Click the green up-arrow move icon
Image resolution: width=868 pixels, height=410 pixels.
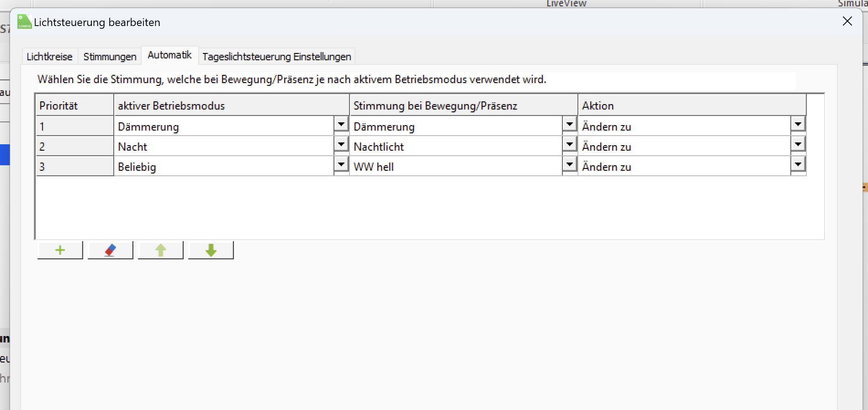160,250
